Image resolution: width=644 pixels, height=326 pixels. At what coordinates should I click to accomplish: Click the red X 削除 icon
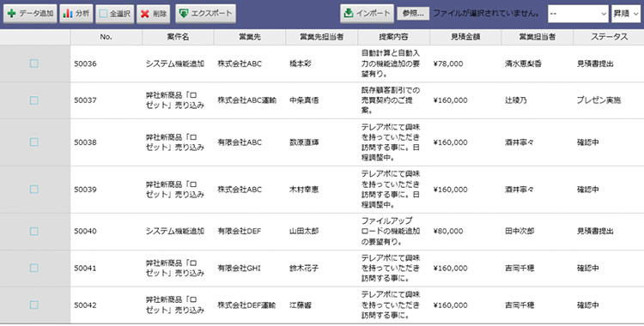tap(144, 14)
